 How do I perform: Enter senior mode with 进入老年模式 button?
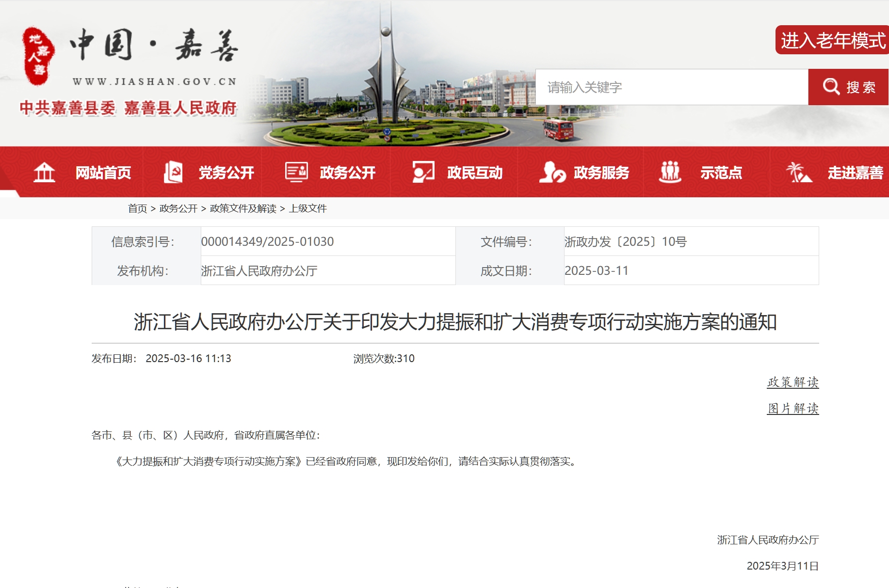pyautogui.click(x=832, y=40)
